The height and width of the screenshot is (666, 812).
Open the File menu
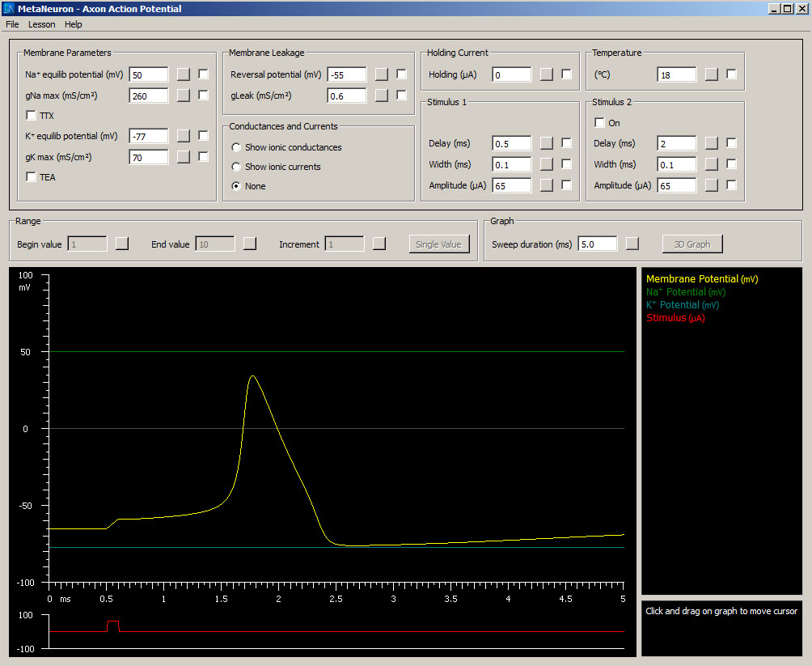click(x=12, y=24)
